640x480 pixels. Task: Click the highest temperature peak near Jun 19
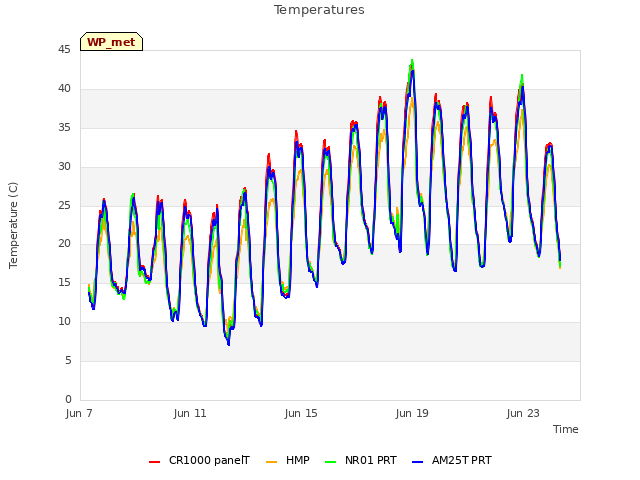tap(412, 61)
